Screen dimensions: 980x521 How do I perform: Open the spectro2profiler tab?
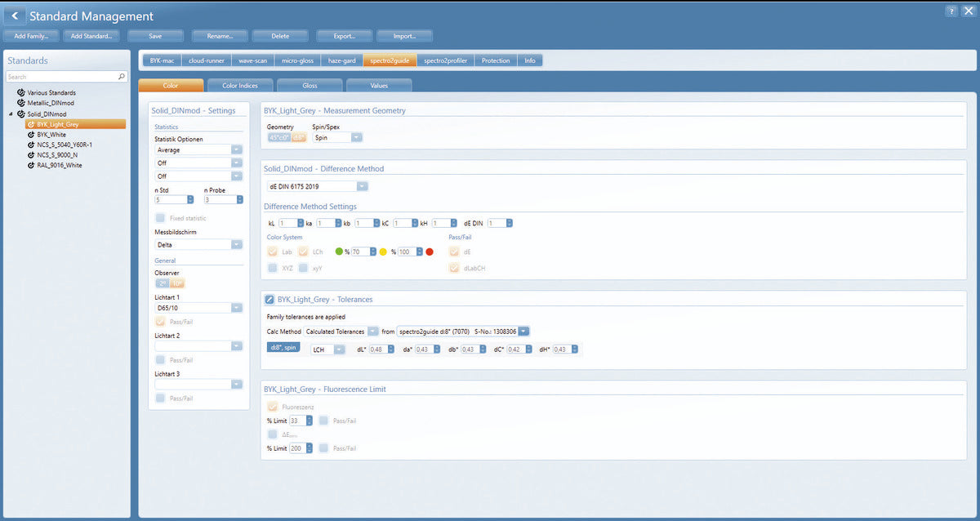(x=445, y=60)
